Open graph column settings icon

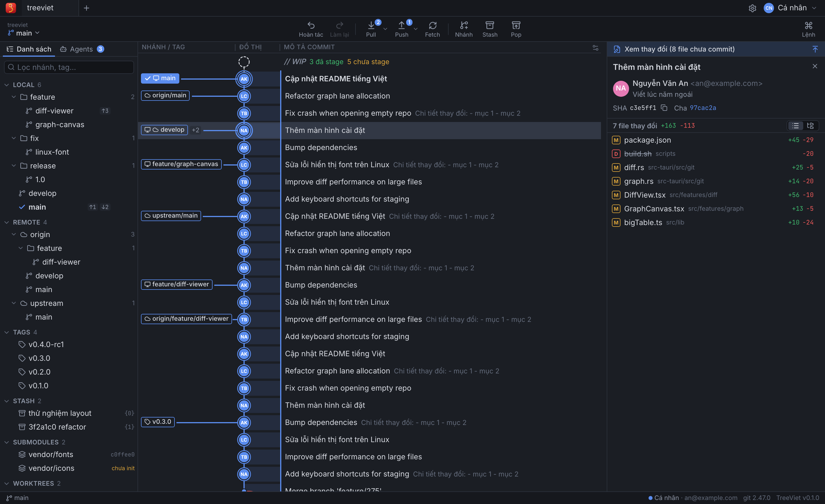click(x=595, y=48)
